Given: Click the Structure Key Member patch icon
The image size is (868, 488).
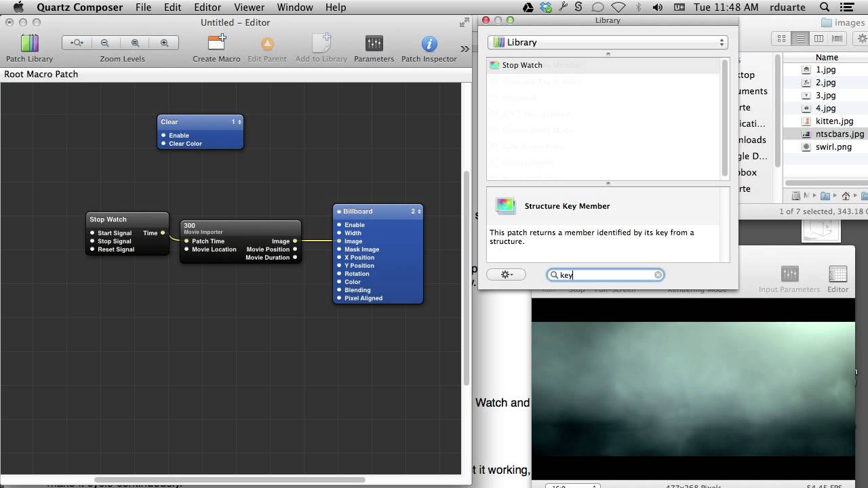Looking at the screenshot, I should (506, 206).
